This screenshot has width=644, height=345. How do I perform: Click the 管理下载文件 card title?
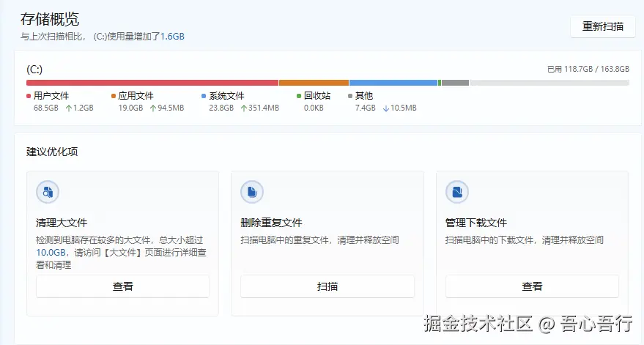pyautogui.click(x=476, y=223)
